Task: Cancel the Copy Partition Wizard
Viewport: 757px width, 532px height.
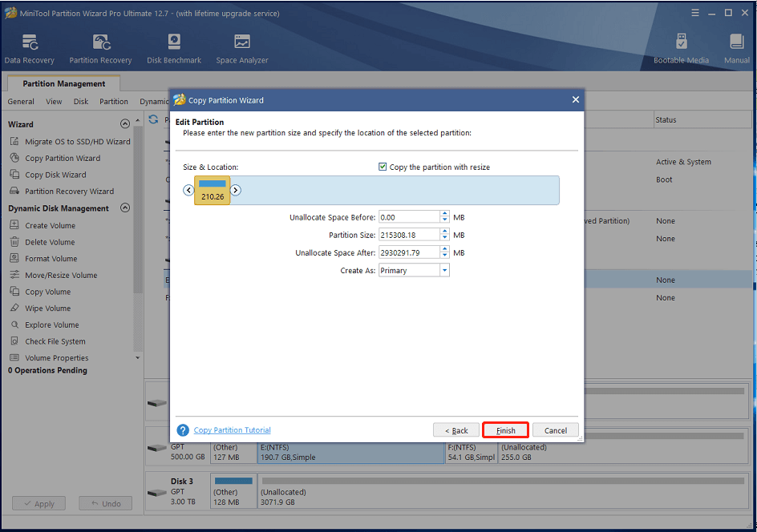Action: point(556,430)
